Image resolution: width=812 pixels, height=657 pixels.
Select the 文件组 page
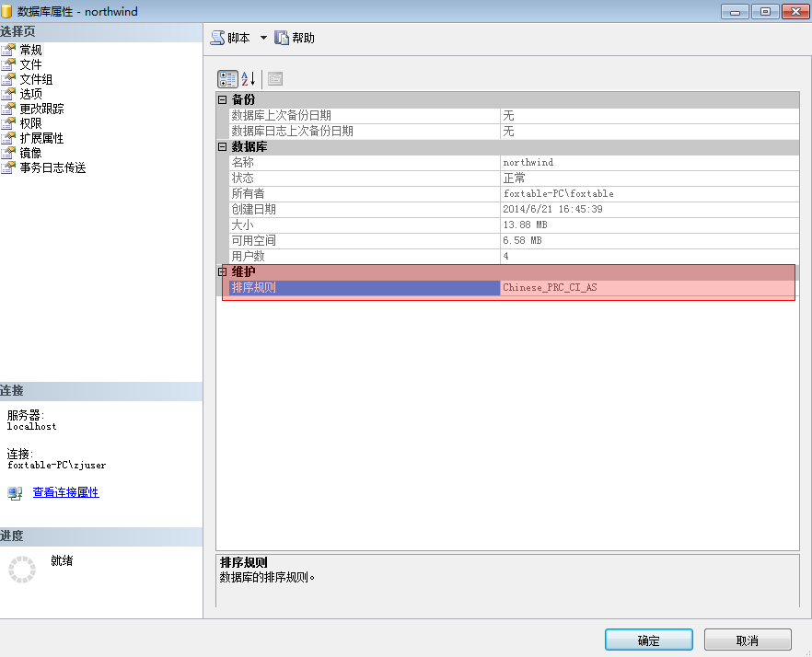[36, 79]
